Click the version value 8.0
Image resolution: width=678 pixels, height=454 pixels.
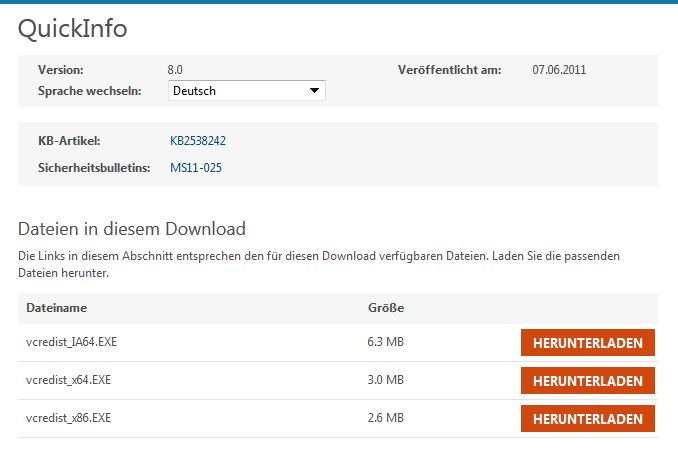click(x=175, y=70)
